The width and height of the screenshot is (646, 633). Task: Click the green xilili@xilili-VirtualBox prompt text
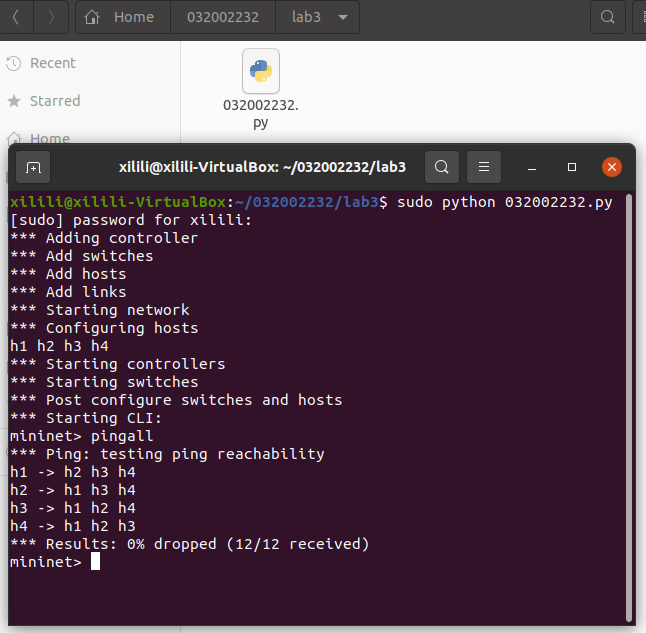tap(118, 202)
